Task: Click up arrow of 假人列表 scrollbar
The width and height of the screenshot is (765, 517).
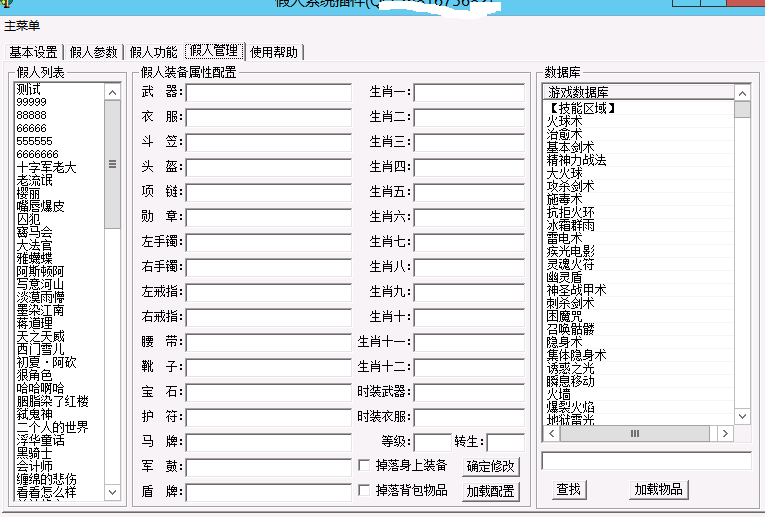Action: pyautogui.click(x=112, y=91)
